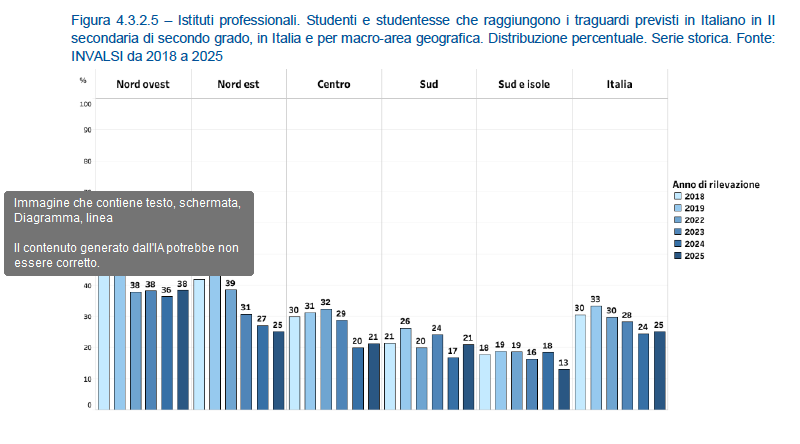The height and width of the screenshot is (444, 800).
Task: Select the Nord est column header
Action: 238,84
